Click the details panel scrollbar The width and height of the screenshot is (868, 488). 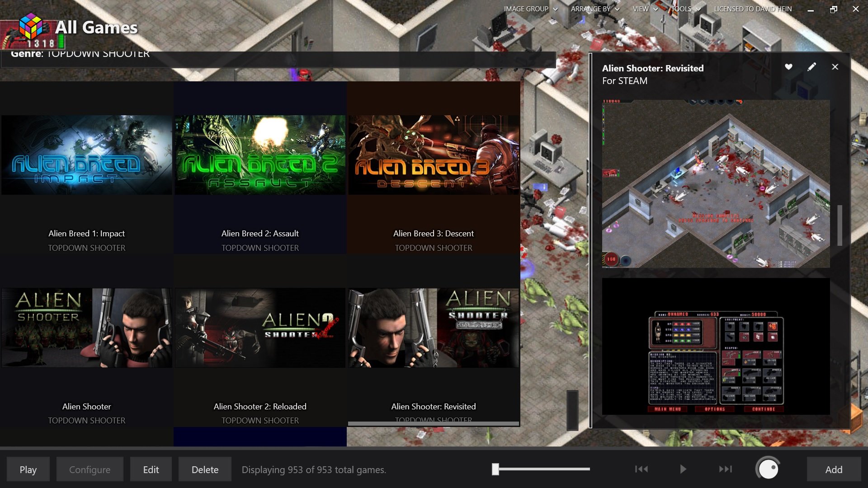click(840, 225)
